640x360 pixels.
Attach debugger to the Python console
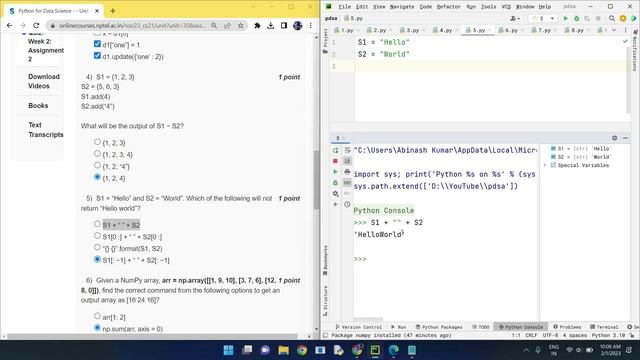pyautogui.click(x=336, y=182)
